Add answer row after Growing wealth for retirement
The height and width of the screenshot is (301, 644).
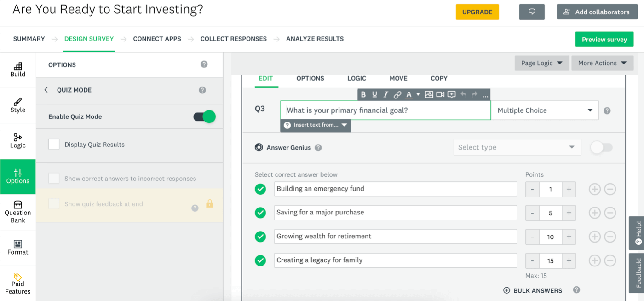pyautogui.click(x=595, y=237)
